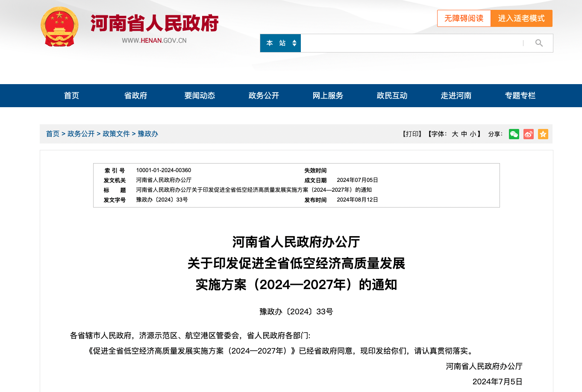Open the 首页 navigation menu item
The image size is (582, 392).
(71, 96)
